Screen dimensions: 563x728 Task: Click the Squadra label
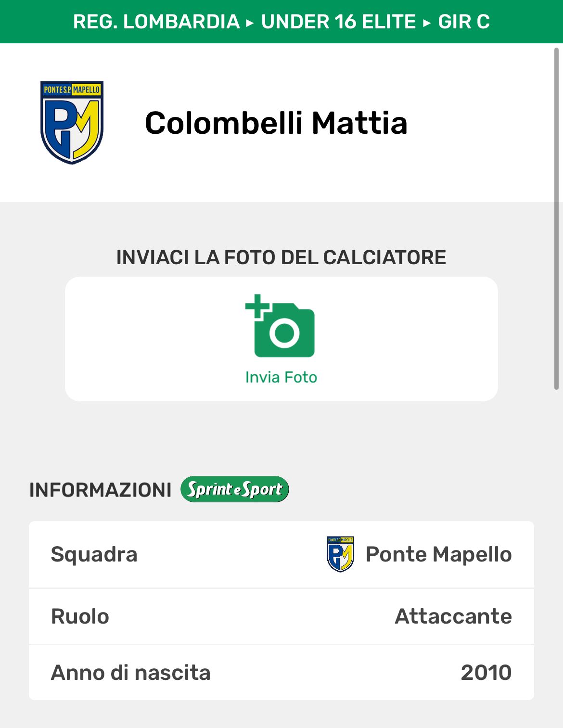[94, 554]
